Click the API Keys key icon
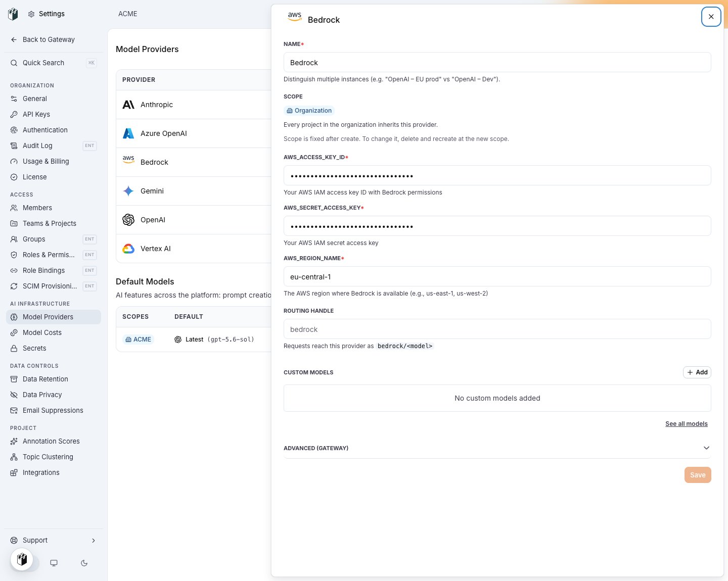728x581 pixels. tap(14, 115)
